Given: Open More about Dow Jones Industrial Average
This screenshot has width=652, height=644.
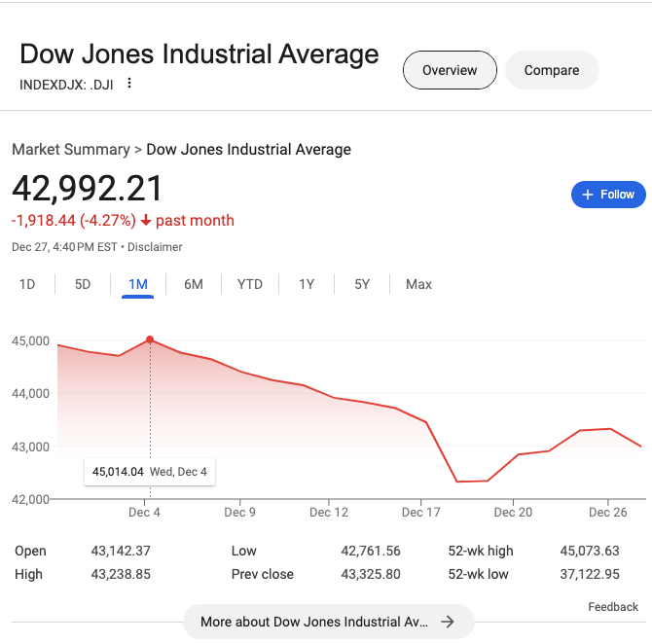Looking at the screenshot, I should click(x=313, y=622).
